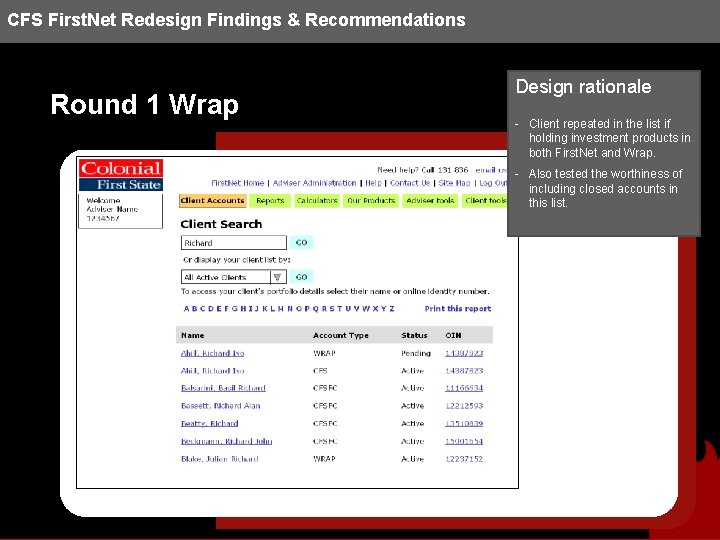The width and height of the screenshot is (720, 540).
Task: Click OIN 12212593
Action: (464, 406)
